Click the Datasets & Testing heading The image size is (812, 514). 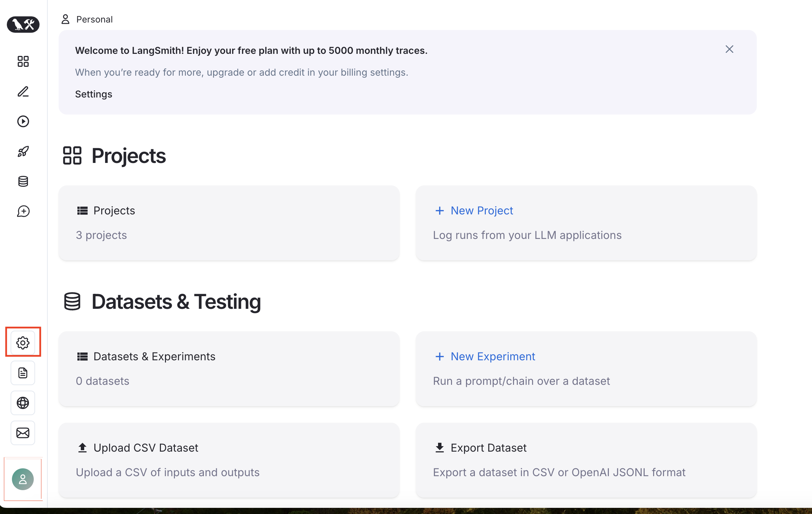pyautogui.click(x=176, y=302)
